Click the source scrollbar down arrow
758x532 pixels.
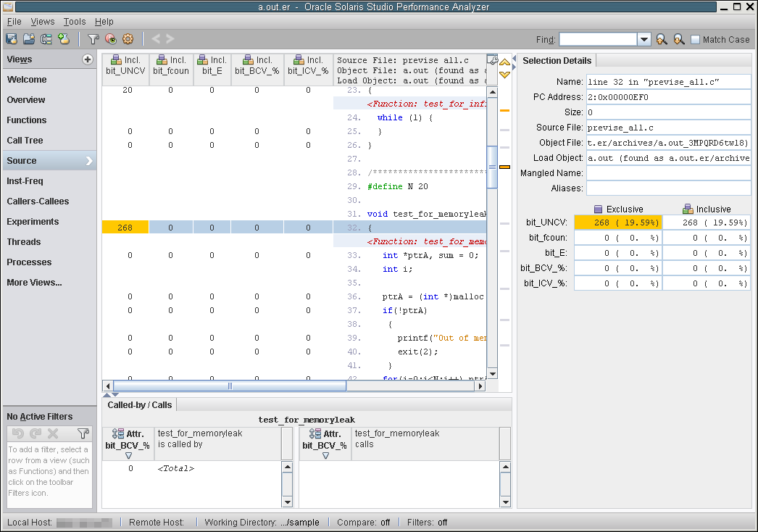492,374
